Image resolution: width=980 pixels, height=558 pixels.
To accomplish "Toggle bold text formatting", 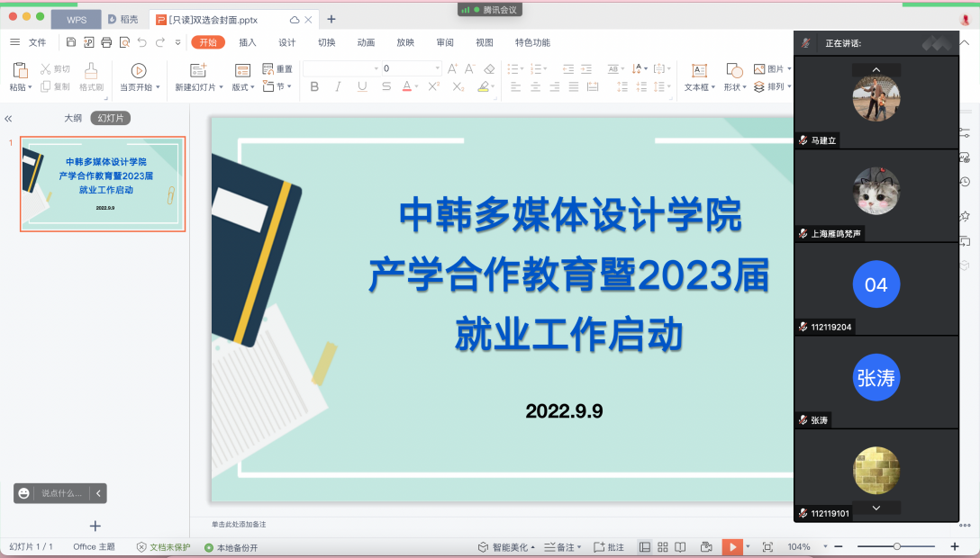I will coord(314,87).
